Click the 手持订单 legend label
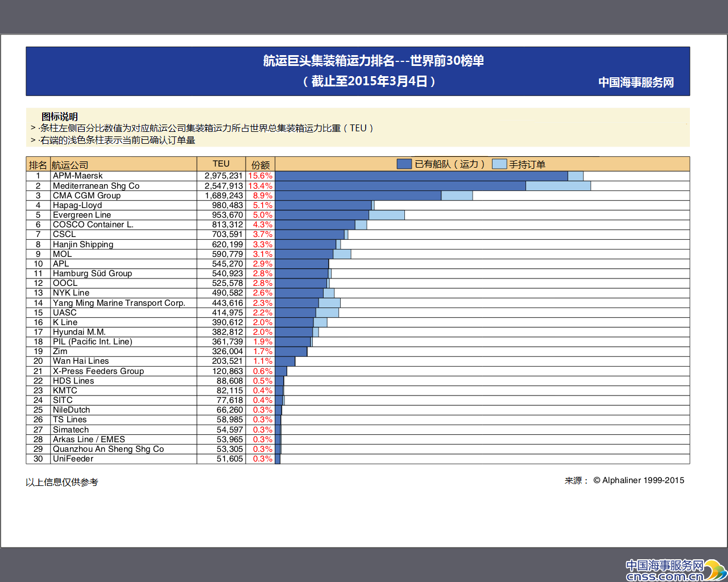Screen dimensions: 728x582 pyautogui.click(x=527, y=164)
